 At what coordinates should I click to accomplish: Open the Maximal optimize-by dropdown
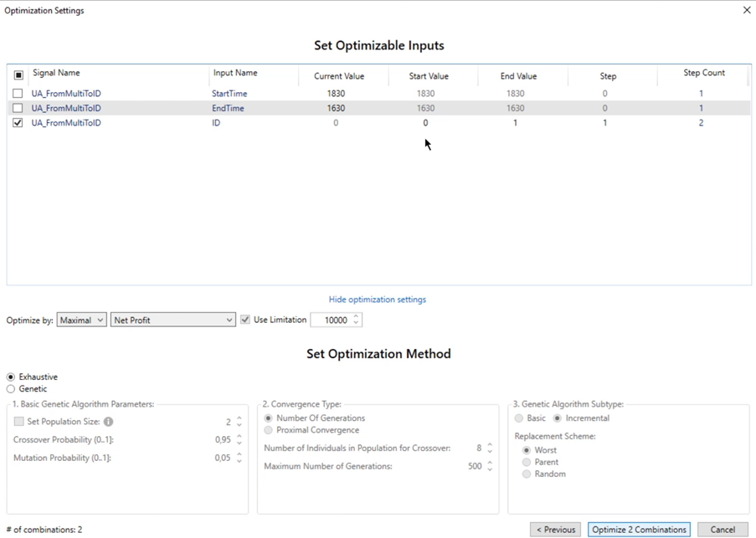(x=81, y=320)
